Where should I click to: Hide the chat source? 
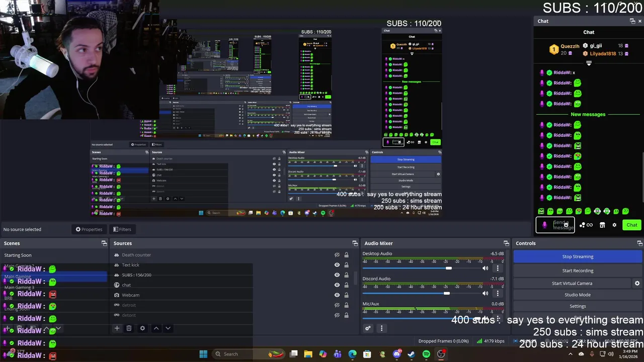337,285
